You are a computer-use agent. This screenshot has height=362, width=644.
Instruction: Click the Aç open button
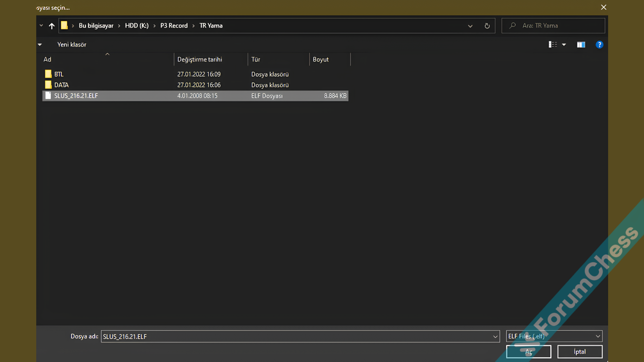(x=529, y=352)
